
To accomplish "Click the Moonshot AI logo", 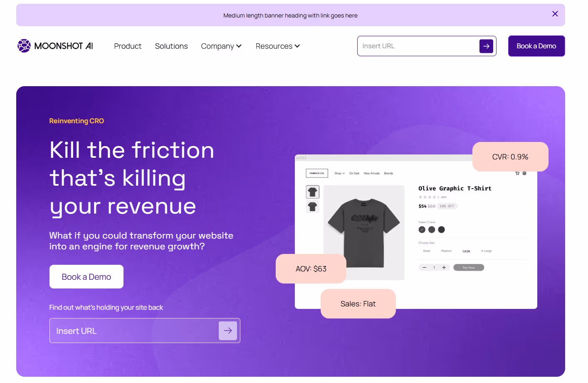I will pos(55,46).
